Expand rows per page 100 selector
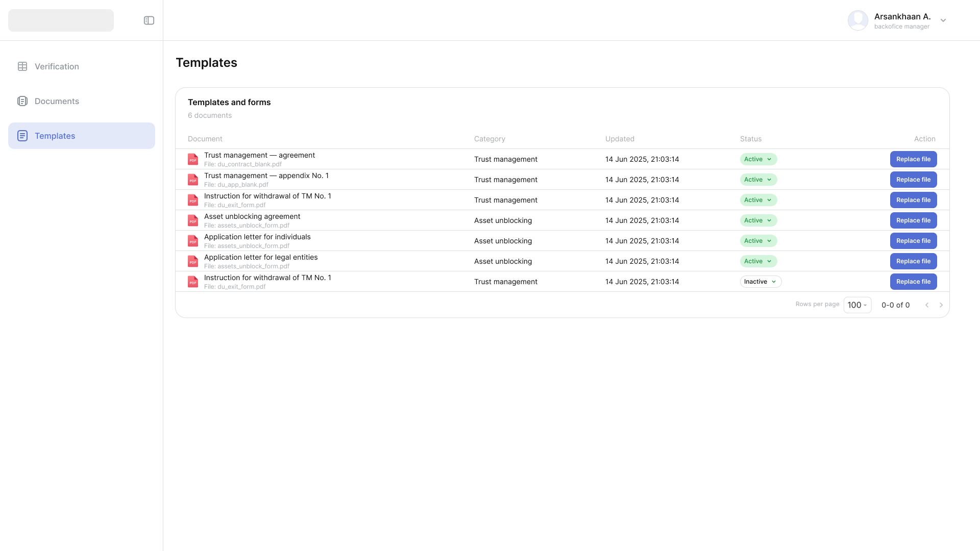The height and width of the screenshot is (551, 980). point(857,305)
